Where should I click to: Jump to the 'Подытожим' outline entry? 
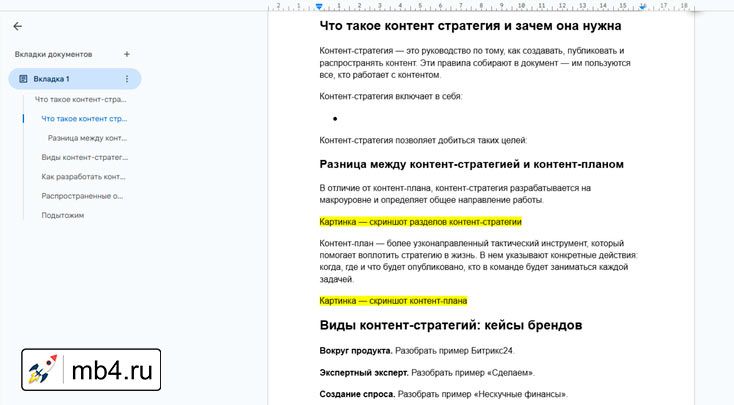coord(63,215)
